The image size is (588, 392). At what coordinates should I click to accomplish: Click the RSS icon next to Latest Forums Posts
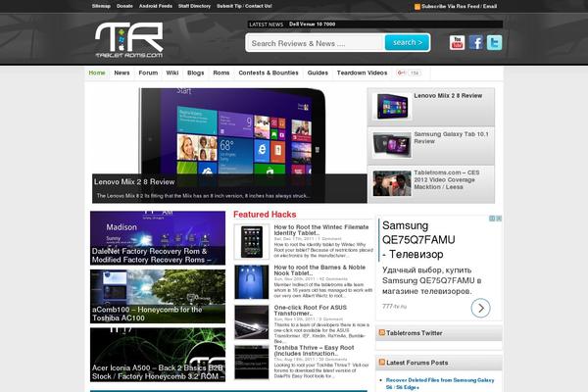[382, 363]
